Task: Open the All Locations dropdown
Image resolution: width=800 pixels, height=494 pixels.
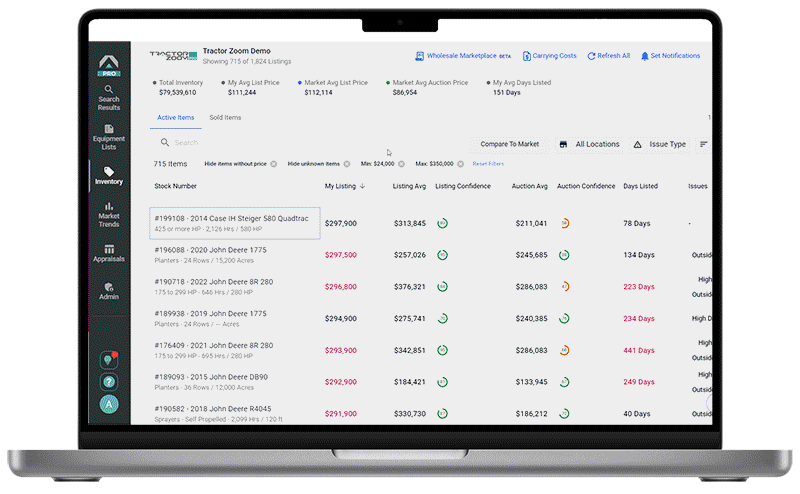Action: point(589,144)
